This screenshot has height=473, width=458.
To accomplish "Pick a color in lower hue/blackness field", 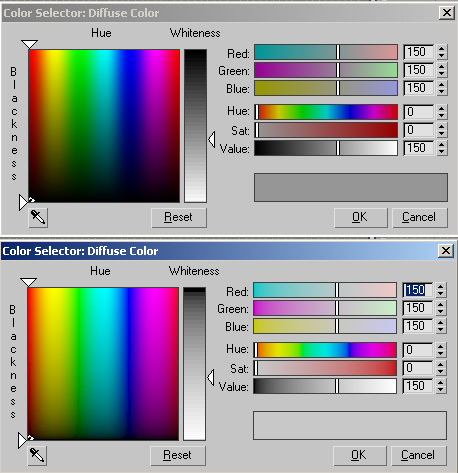I will pos(103,364).
